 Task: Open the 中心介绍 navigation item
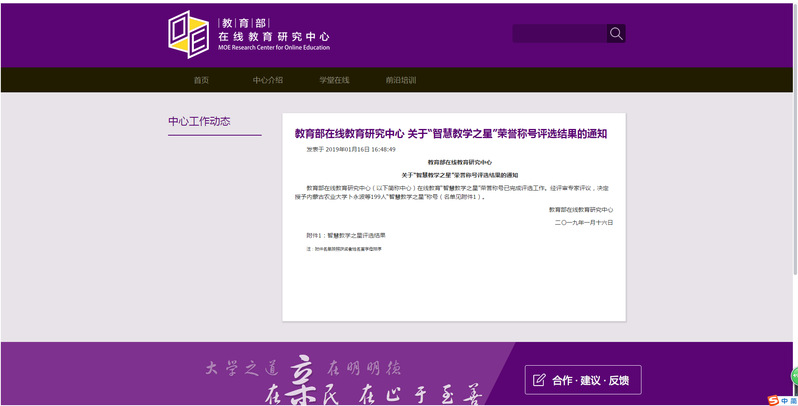267,80
